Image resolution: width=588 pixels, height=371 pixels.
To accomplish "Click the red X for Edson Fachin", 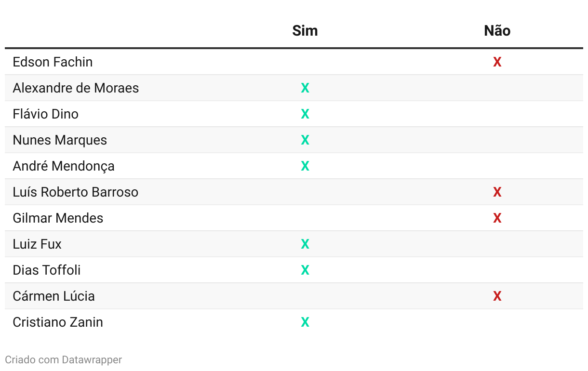I will coord(497,62).
